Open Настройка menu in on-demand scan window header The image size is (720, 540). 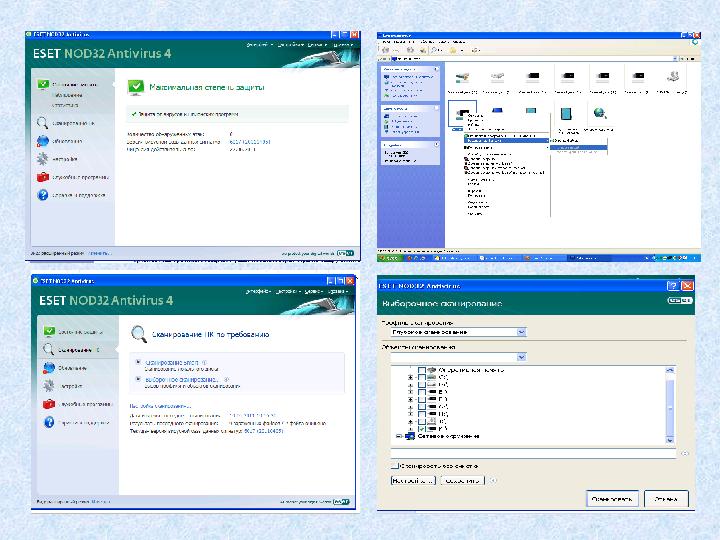(x=287, y=291)
